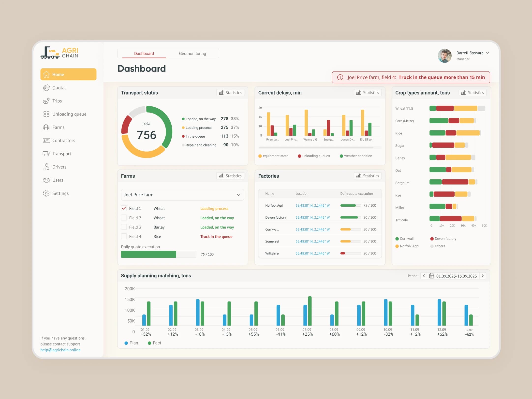This screenshot has width=532, height=399.
Task: Click the Drivers person icon
Action: 46,167
